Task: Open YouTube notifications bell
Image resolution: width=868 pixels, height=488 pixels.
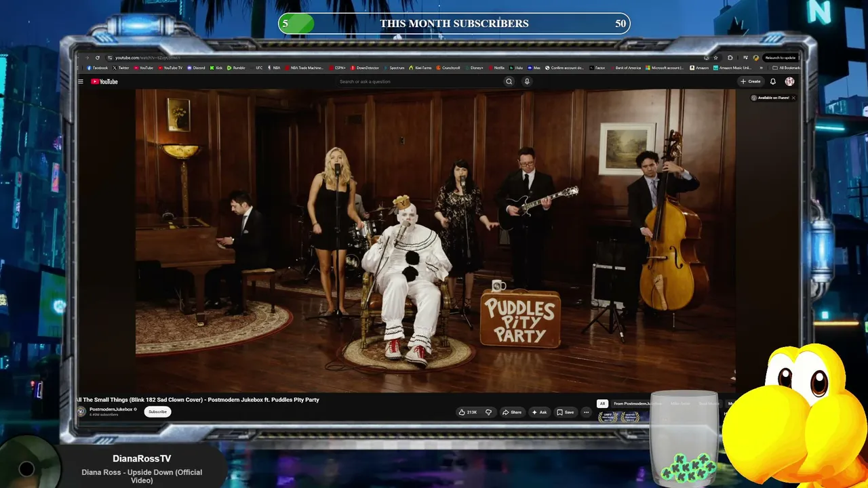Action: (x=773, y=81)
